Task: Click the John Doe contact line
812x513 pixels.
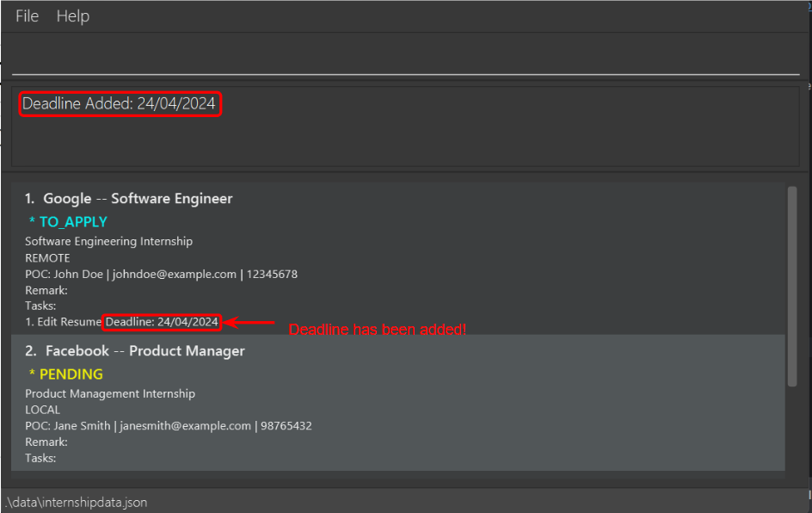Action: tap(161, 275)
